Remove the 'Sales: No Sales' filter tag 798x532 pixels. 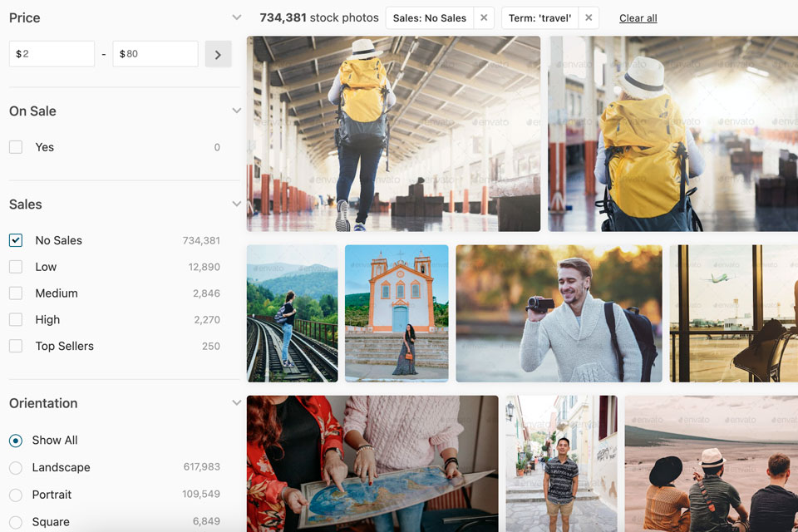click(x=484, y=17)
